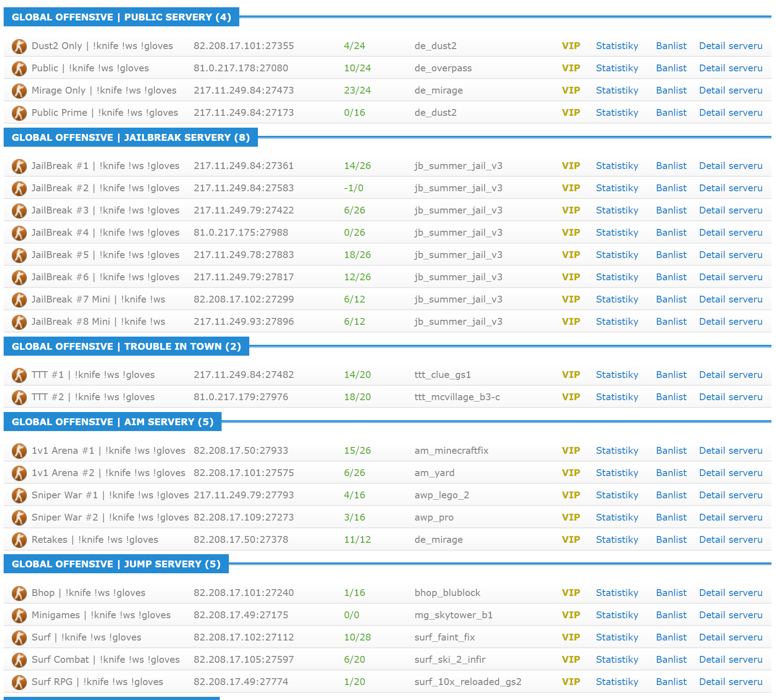Select address 82.208.17.109:27273
The image size is (776, 700).
coord(244,517)
